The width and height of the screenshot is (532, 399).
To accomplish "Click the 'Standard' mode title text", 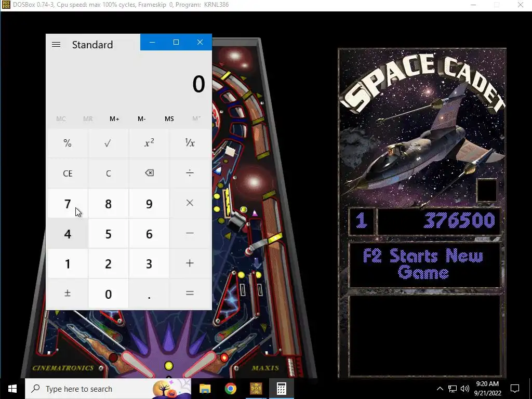I will tap(92, 45).
